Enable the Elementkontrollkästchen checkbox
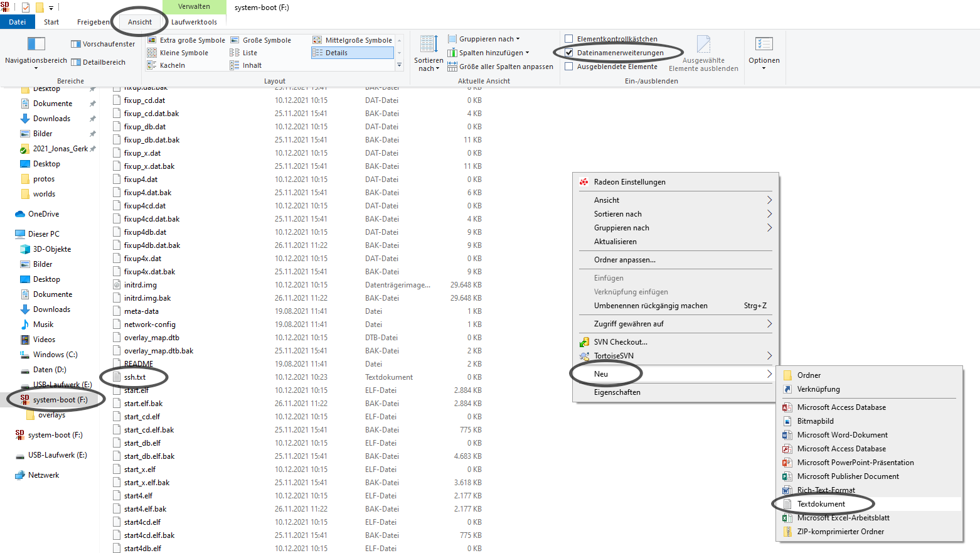The width and height of the screenshot is (980, 553). pos(569,39)
